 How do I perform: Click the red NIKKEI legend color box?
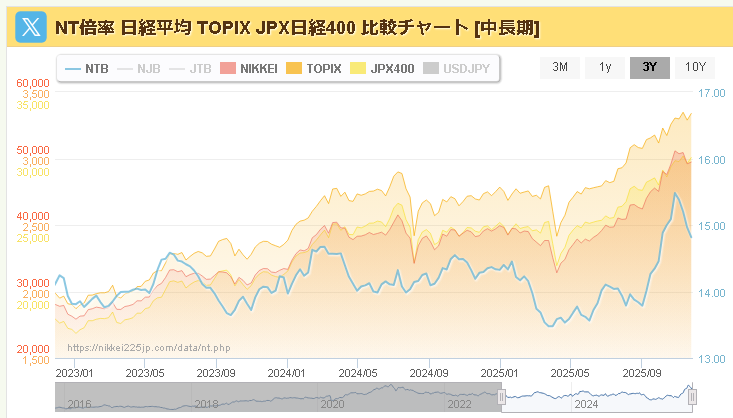point(227,69)
